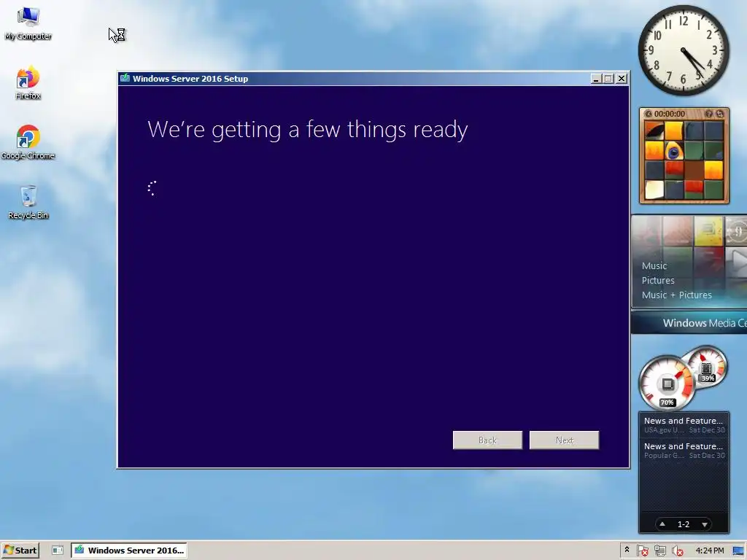Click the Setup window title bar icon

tap(125, 78)
